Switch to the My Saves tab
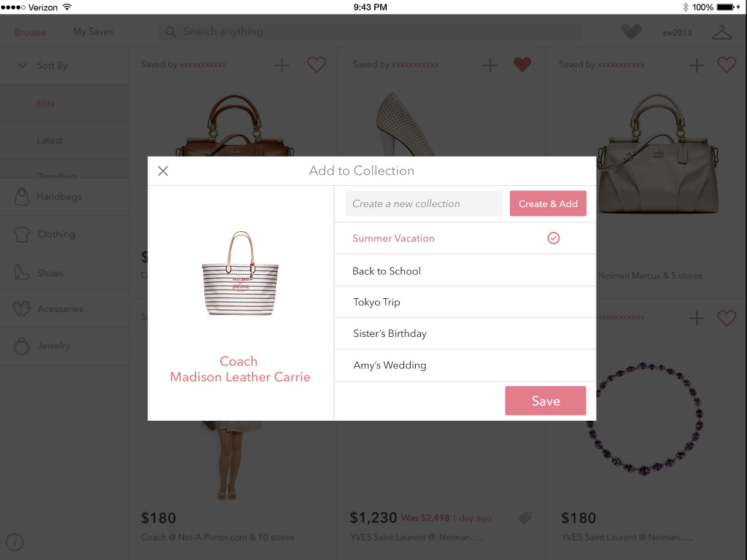Viewport: 747px width, 560px height. [x=93, y=31]
